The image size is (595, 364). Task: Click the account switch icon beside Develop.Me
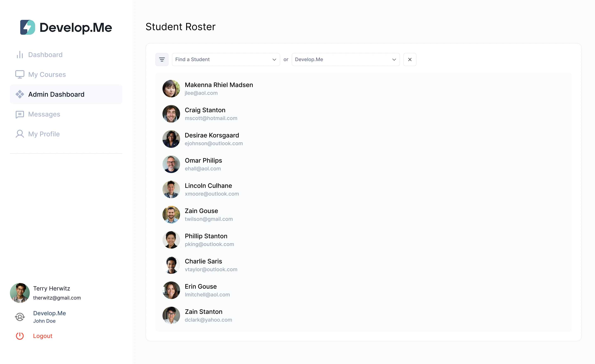20,317
